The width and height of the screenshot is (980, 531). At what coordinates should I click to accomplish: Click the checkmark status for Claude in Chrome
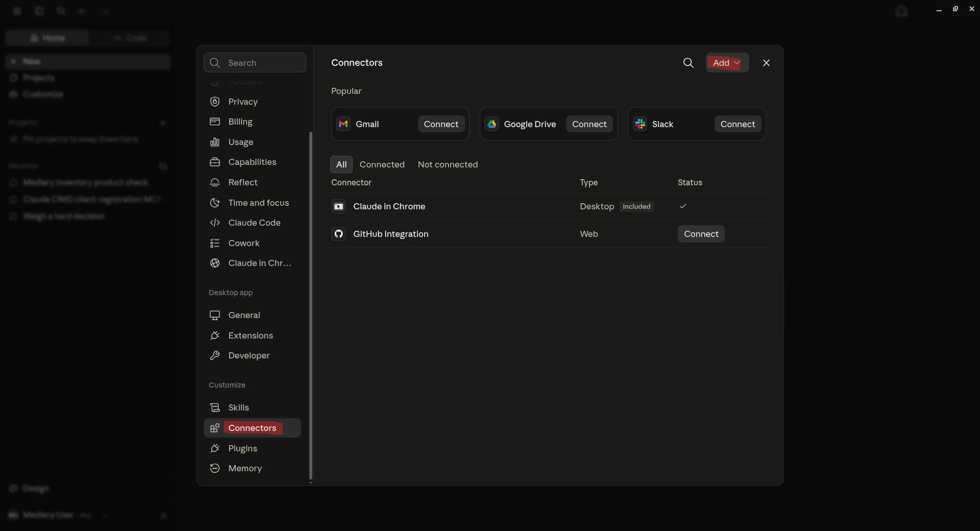pyautogui.click(x=683, y=206)
